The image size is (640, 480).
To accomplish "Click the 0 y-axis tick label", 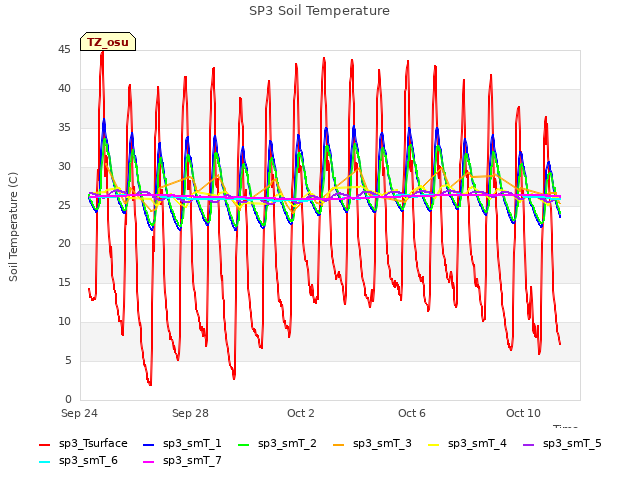I will coord(68,399).
